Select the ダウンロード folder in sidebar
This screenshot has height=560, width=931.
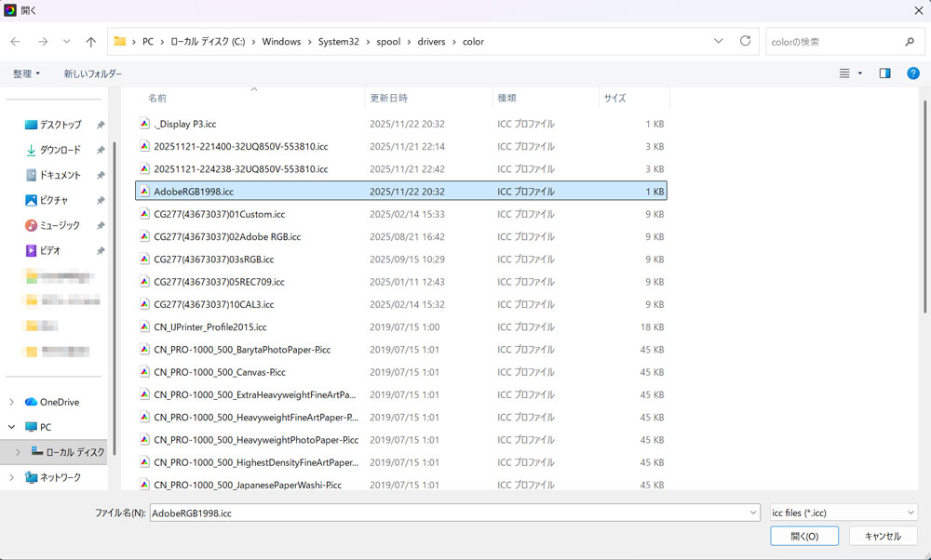(x=60, y=150)
